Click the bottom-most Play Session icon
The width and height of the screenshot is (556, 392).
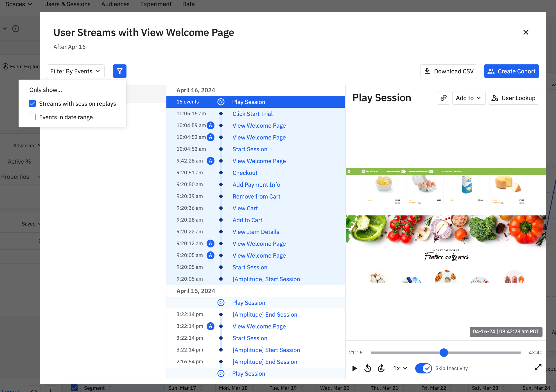[221, 373]
